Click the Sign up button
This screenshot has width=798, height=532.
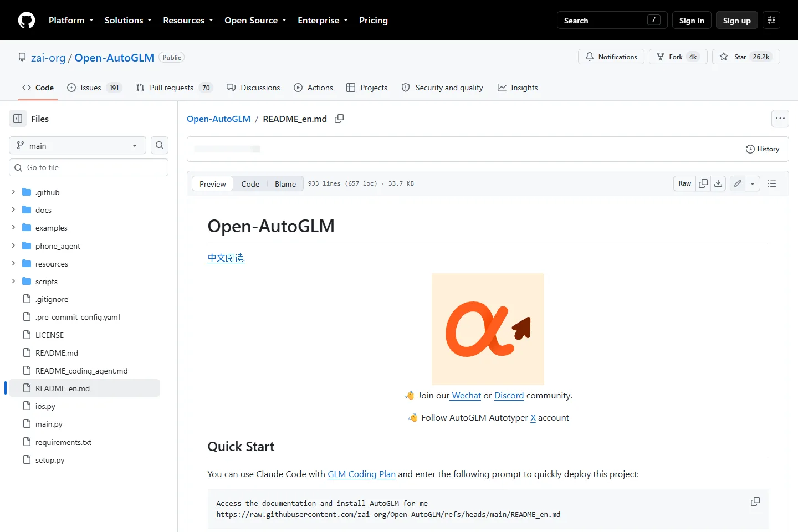coord(736,20)
